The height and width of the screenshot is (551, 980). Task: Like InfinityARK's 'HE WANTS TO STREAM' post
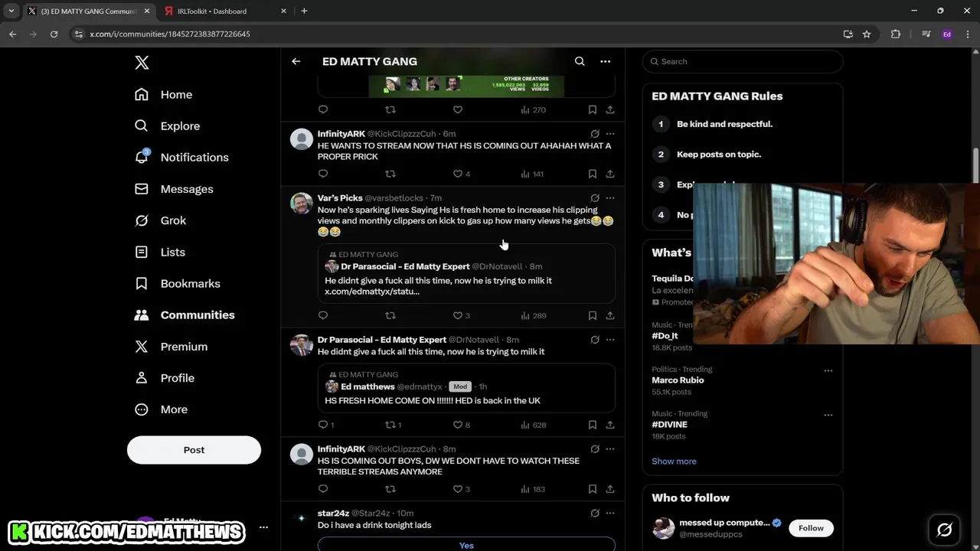point(458,174)
